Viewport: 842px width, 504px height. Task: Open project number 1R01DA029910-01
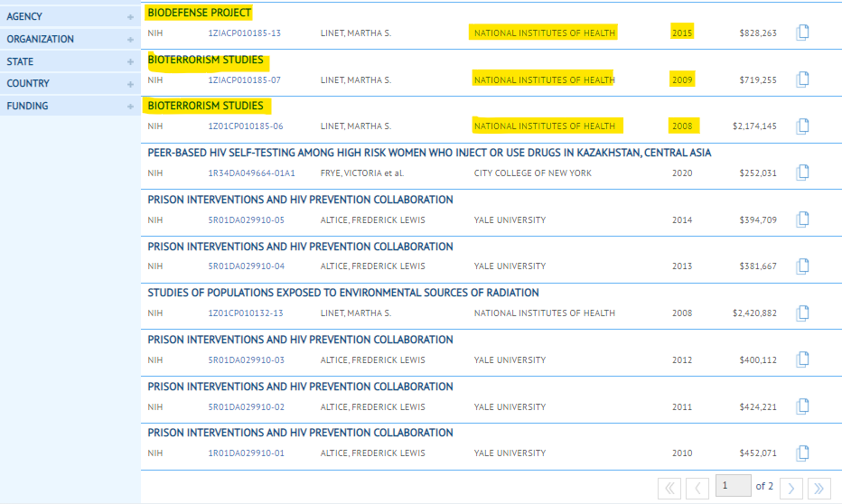(246, 453)
